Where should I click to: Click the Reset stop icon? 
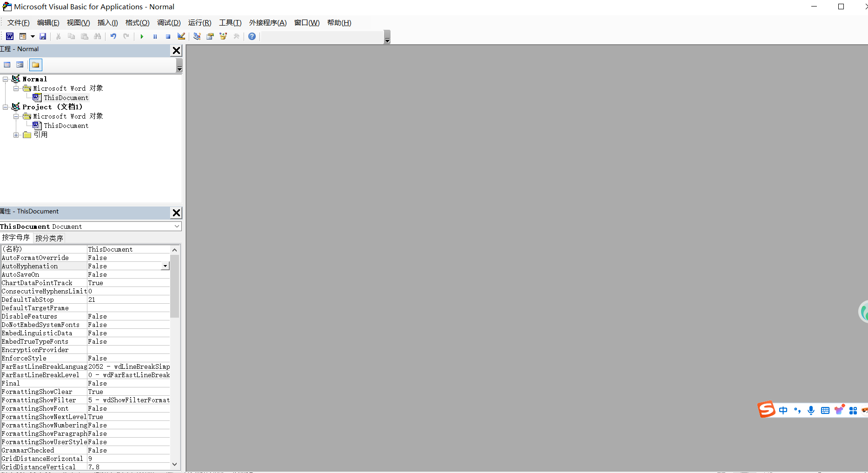point(168,36)
